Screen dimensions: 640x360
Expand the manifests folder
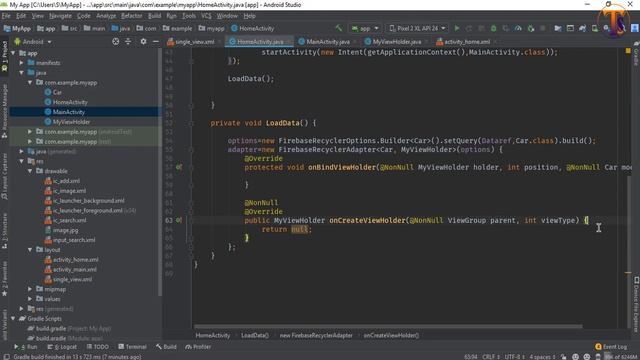pyautogui.click(x=21, y=63)
